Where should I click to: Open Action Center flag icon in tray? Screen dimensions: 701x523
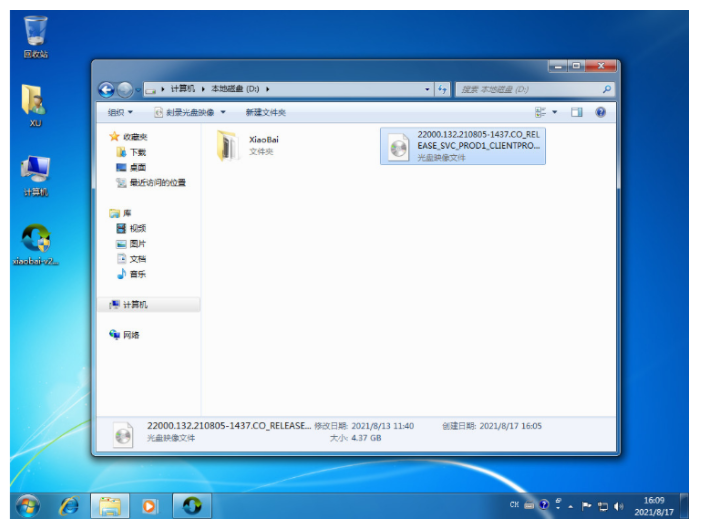coord(587,506)
